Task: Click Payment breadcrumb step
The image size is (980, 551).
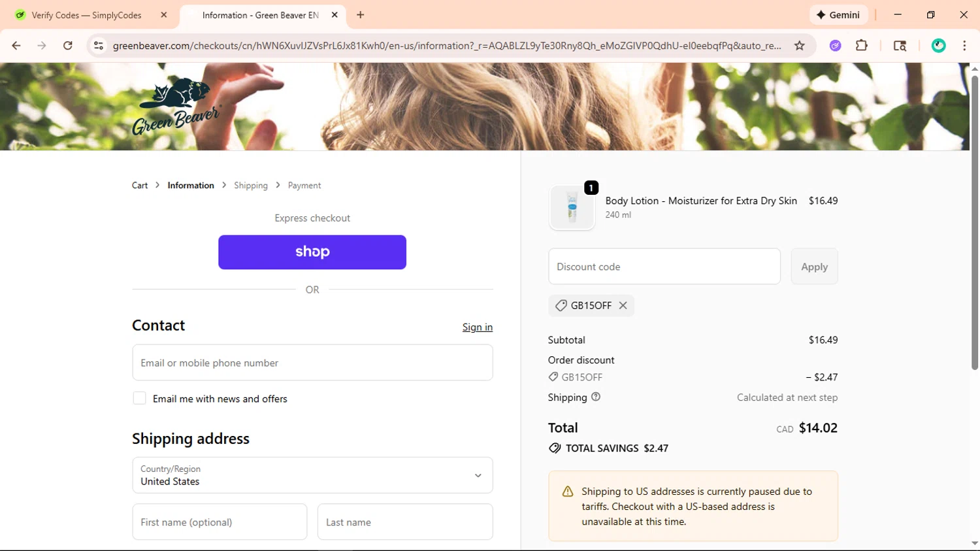Action: click(x=304, y=186)
